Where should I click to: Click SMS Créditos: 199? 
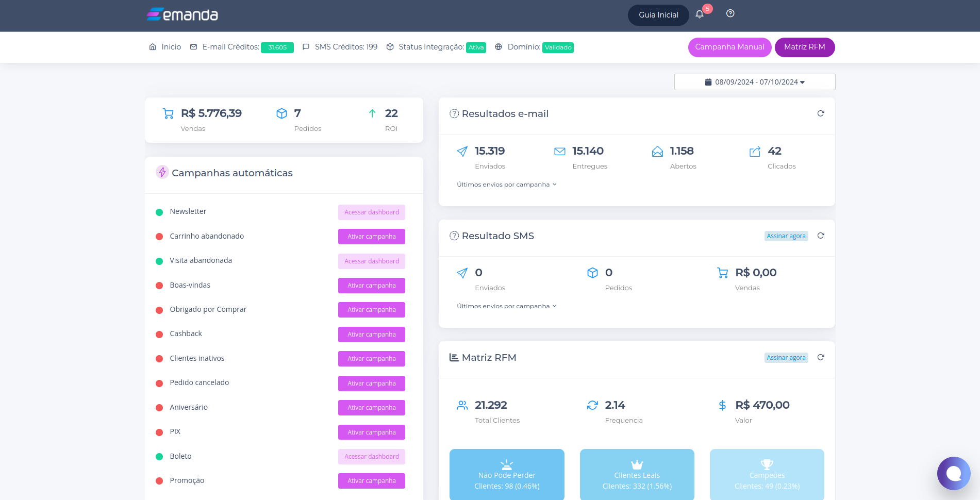(x=346, y=47)
